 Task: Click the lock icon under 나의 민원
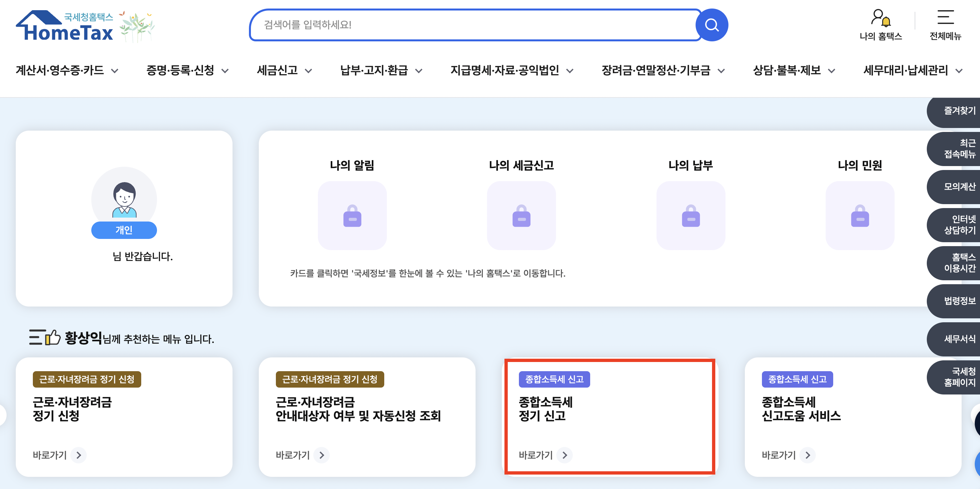pyautogui.click(x=860, y=216)
